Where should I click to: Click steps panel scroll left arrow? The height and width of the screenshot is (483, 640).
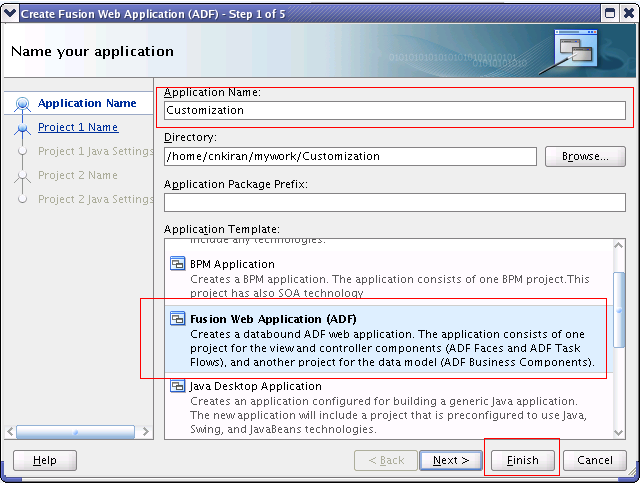point(10,432)
